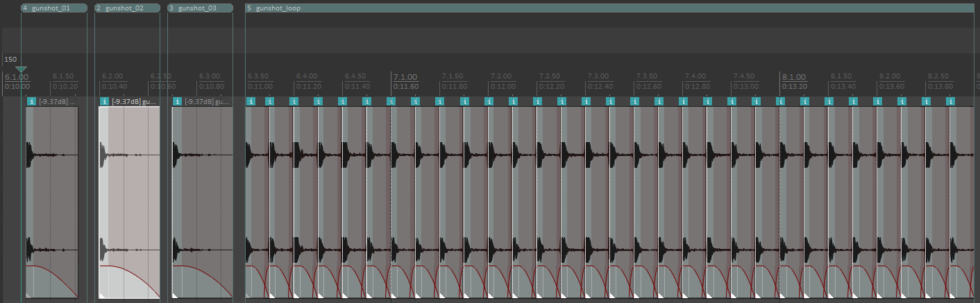Open item info icon at 0:12.00

[488, 101]
